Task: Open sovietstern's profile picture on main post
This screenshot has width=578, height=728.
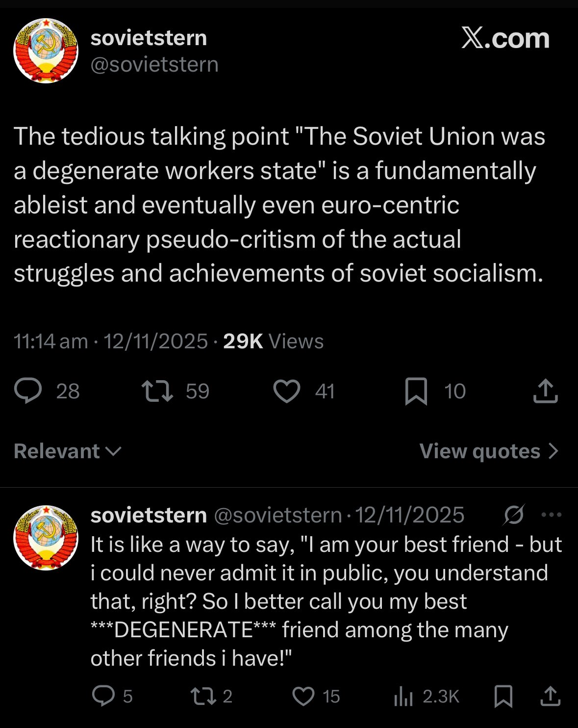Action: pos(46,51)
